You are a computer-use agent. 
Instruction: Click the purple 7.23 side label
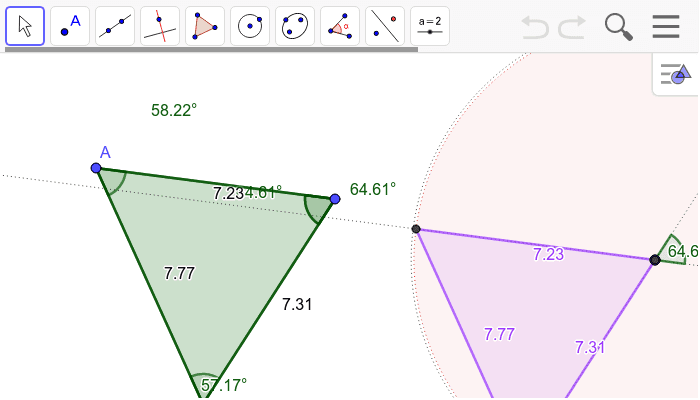point(549,254)
